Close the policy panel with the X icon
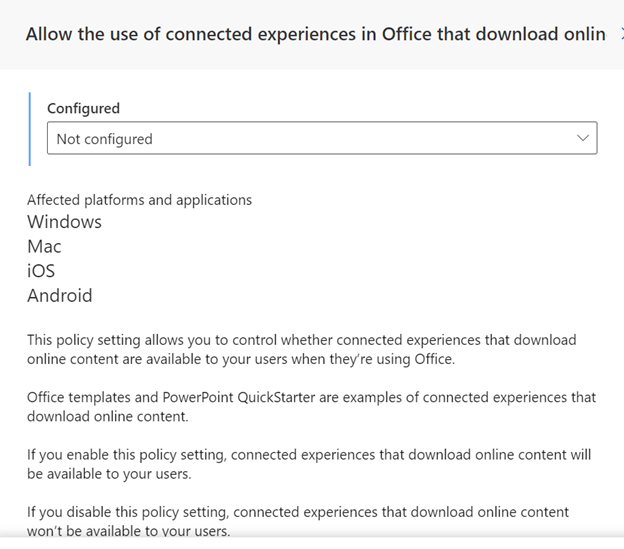The height and width of the screenshot is (549, 624). tap(622, 34)
